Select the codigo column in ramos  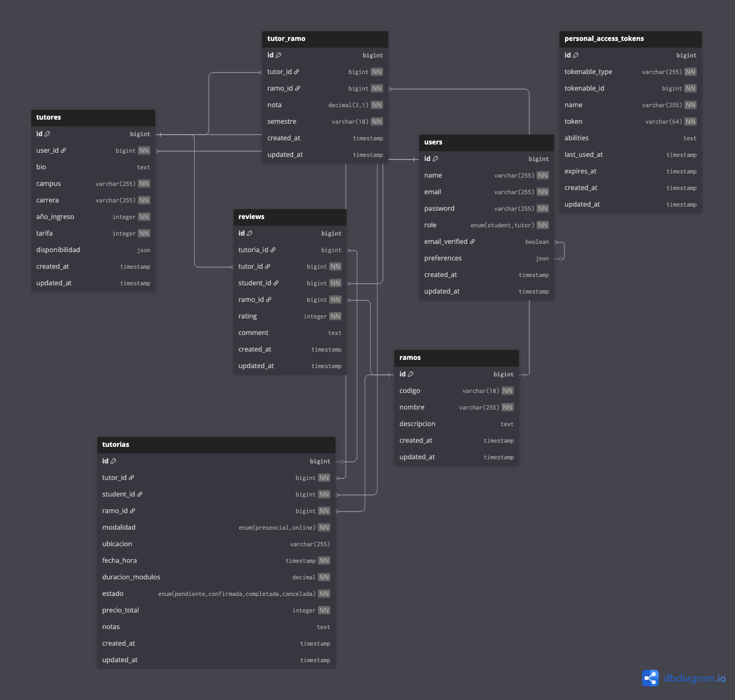410,391
